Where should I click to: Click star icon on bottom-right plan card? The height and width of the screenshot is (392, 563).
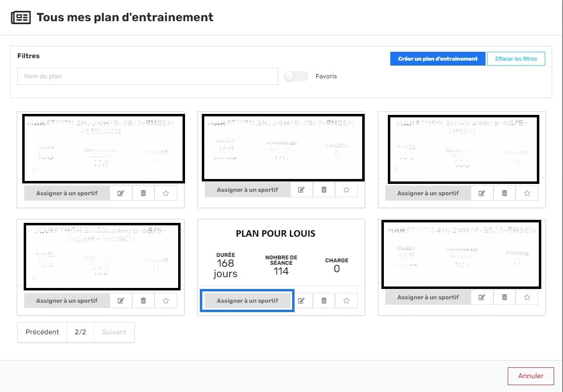527,297
